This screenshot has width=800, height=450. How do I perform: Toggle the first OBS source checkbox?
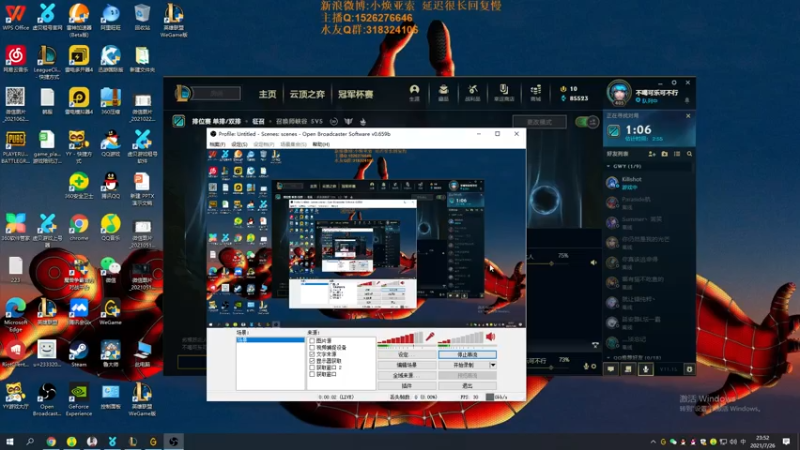pyautogui.click(x=312, y=341)
